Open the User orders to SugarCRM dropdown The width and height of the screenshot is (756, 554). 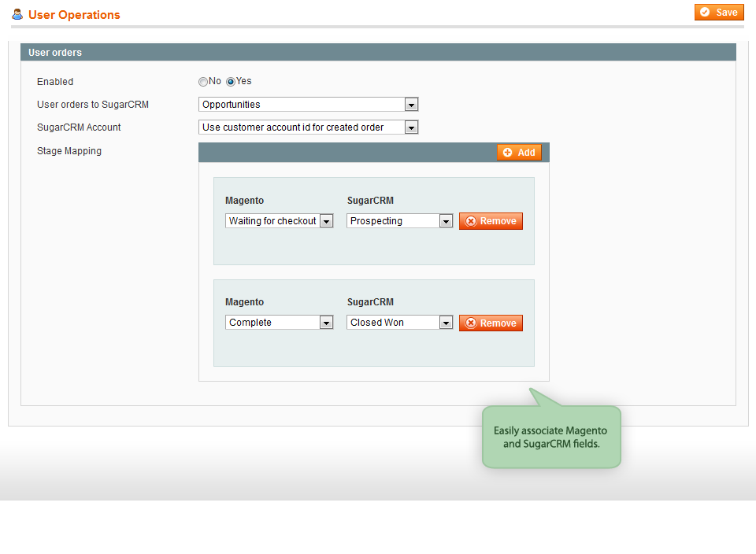pos(308,105)
